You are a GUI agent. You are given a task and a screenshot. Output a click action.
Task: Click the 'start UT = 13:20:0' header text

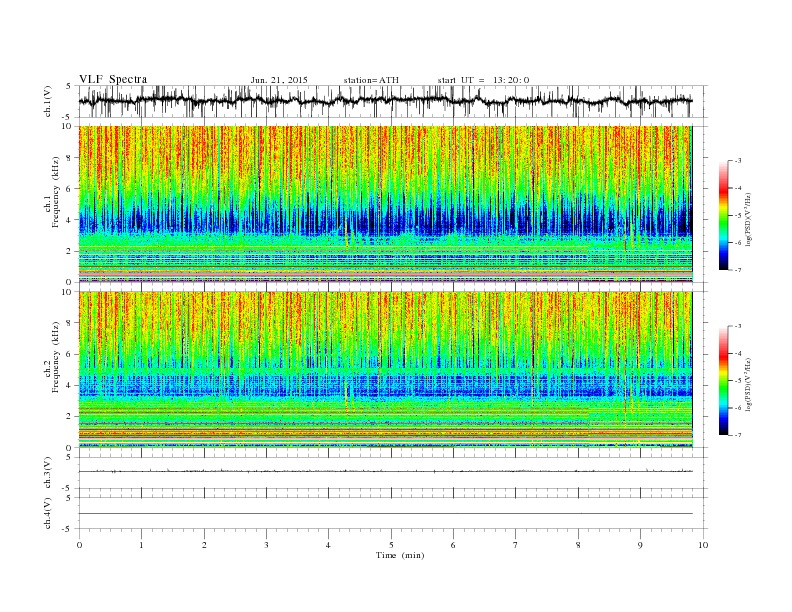pyautogui.click(x=483, y=80)
